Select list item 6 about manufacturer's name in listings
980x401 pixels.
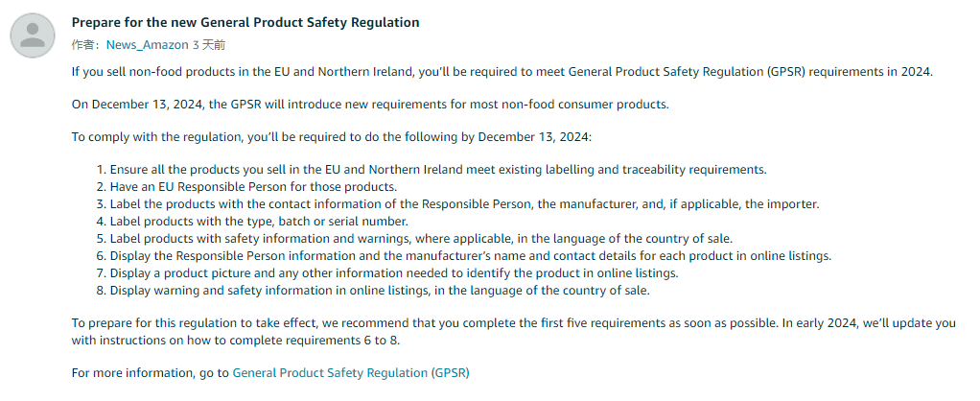pyautogui.click(x=470, y=256)
